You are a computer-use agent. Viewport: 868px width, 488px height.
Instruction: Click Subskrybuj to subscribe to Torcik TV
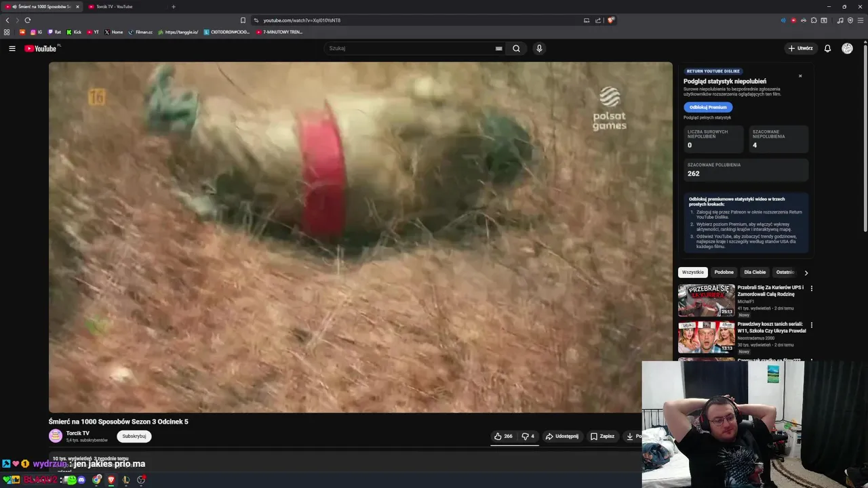(134, 436)
